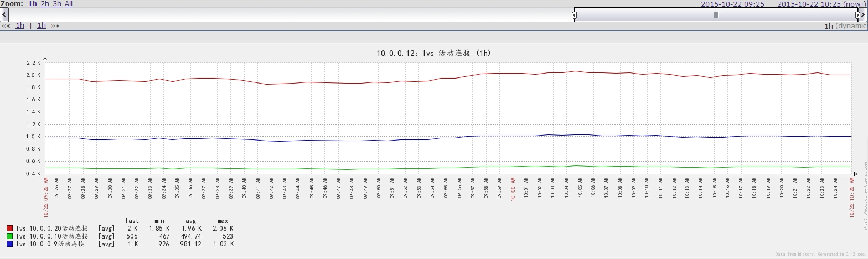Click the last value 506
868x259 pixels.
tap(133, 236)
